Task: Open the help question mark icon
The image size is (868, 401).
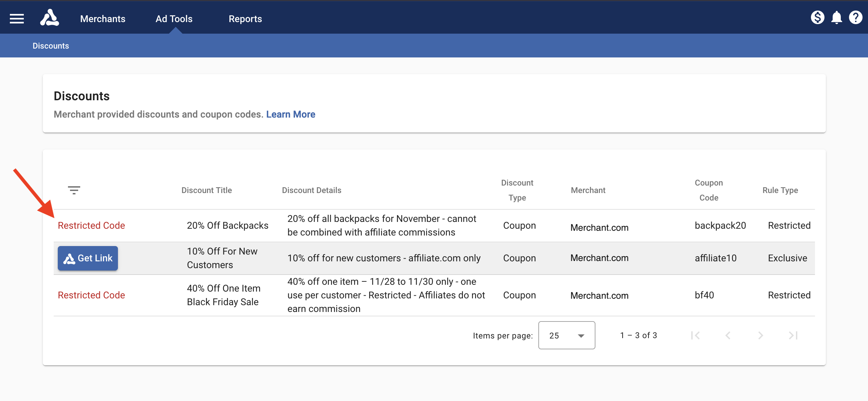Action: click(x=855, y=17)
